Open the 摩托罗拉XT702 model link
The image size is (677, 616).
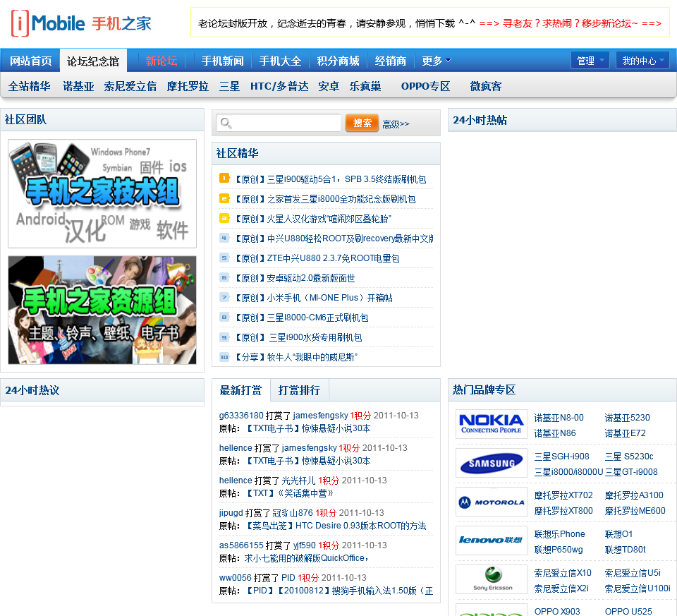coord(563,495)
